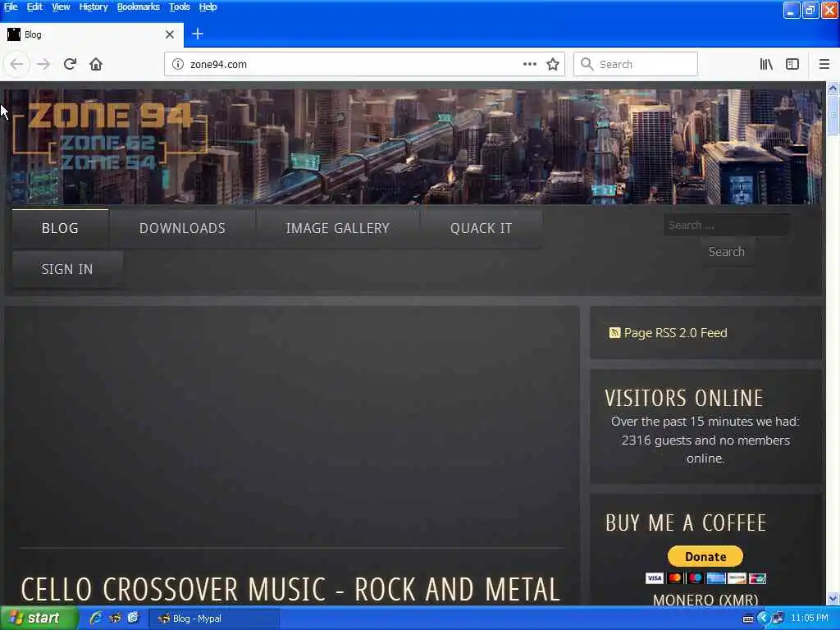Go to the SIGN IN page

point(67,269)
